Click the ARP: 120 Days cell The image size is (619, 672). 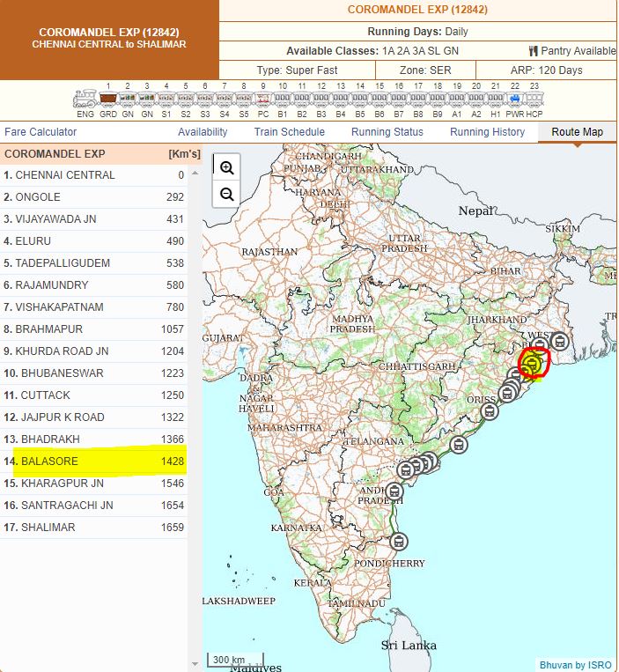point(546,70)
